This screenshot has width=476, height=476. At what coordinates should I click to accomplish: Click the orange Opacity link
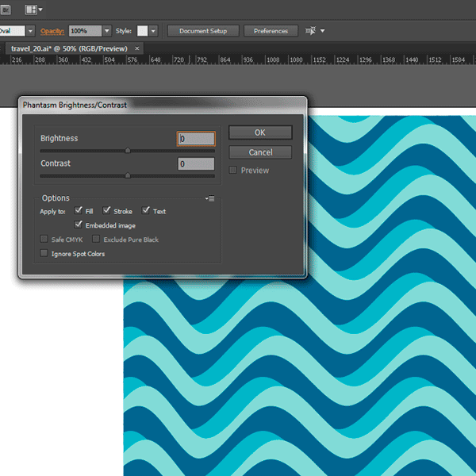[x=52, y=31]
